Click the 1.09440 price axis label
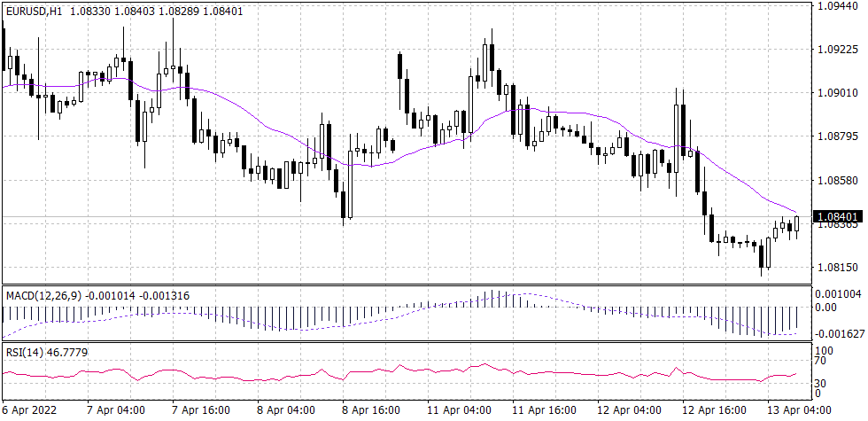Screen dimensions: 868x421 coord(837,5)
